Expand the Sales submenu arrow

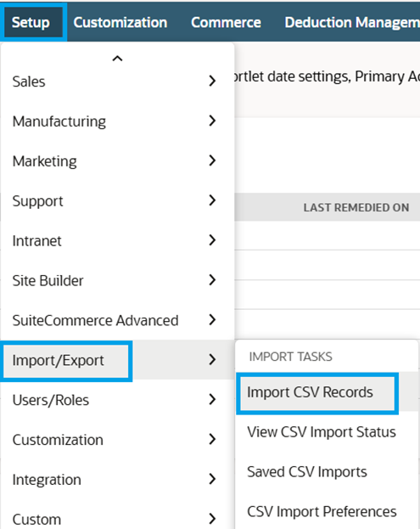[x=212, y=81]
